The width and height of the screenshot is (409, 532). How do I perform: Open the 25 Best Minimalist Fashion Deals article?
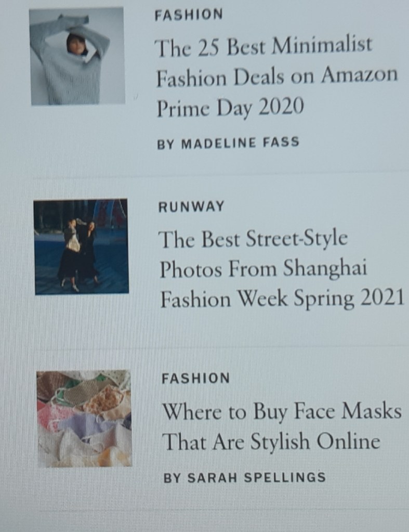(x=276, y=76)
